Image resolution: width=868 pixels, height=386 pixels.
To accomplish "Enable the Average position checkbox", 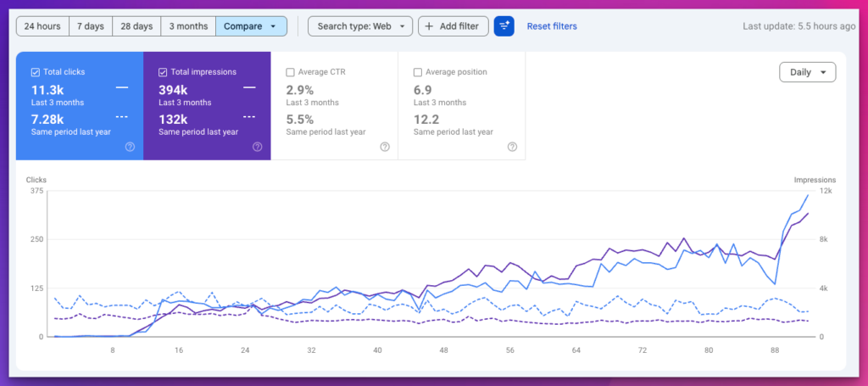I will point(418,72).
